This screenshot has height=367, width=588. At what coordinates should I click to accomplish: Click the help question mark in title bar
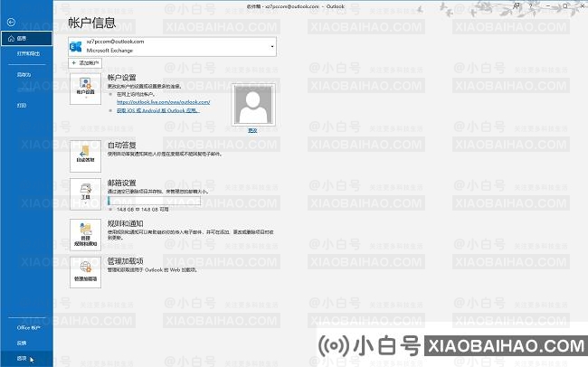(x=531, y=5)
